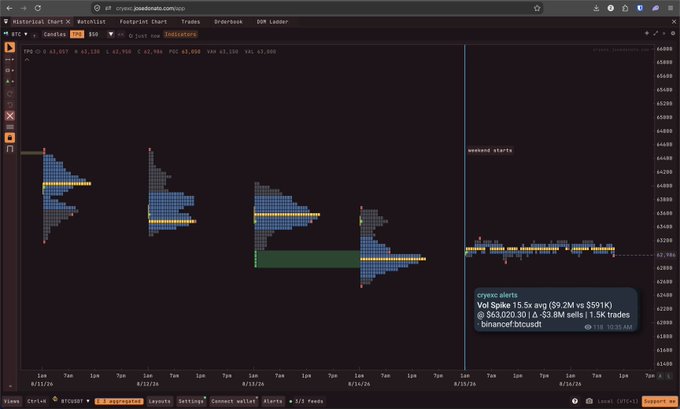Click the stacked lines drawing list icon
680x409 pixels.
coord(10,127)
